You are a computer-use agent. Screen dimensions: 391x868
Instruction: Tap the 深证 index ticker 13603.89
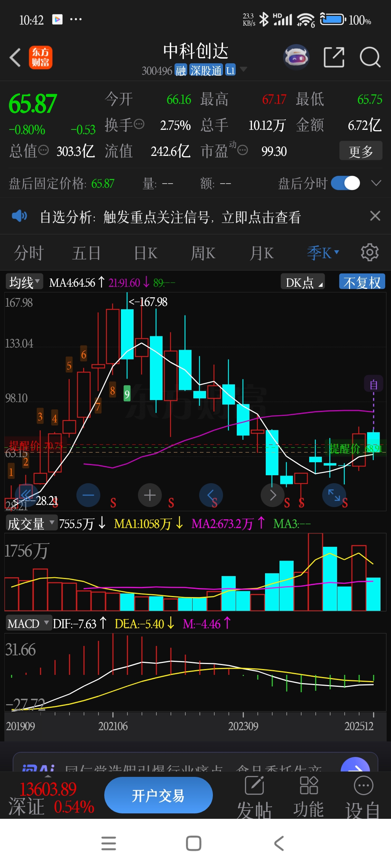point(48,789)
